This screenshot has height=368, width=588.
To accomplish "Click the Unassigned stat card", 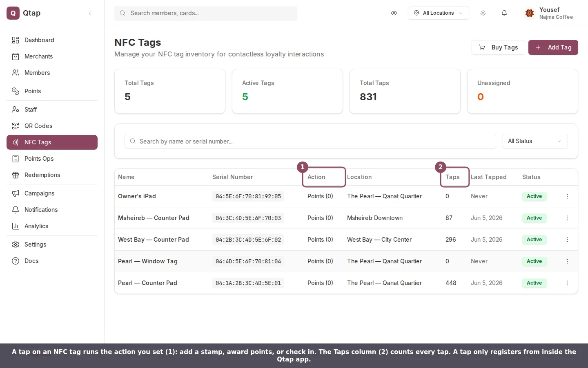I will click(x=523, y=91).
